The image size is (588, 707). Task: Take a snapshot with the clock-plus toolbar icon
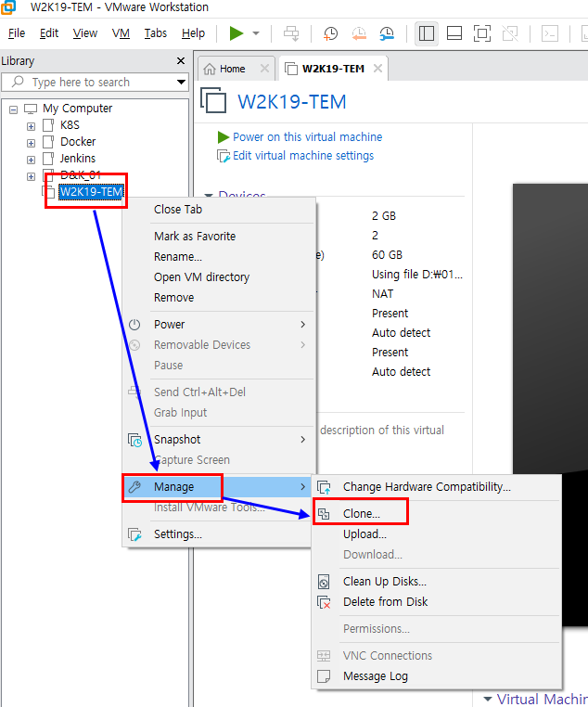(330, 33)
